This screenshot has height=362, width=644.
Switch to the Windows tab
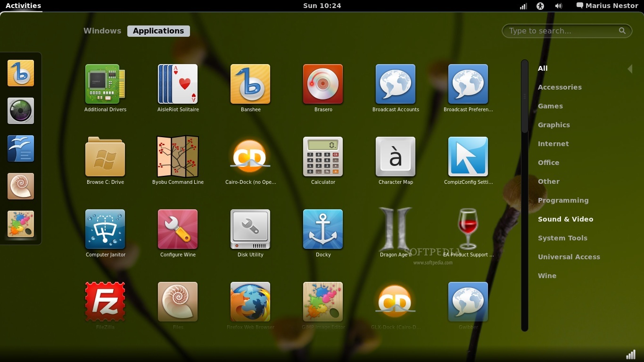click(102, 31)
